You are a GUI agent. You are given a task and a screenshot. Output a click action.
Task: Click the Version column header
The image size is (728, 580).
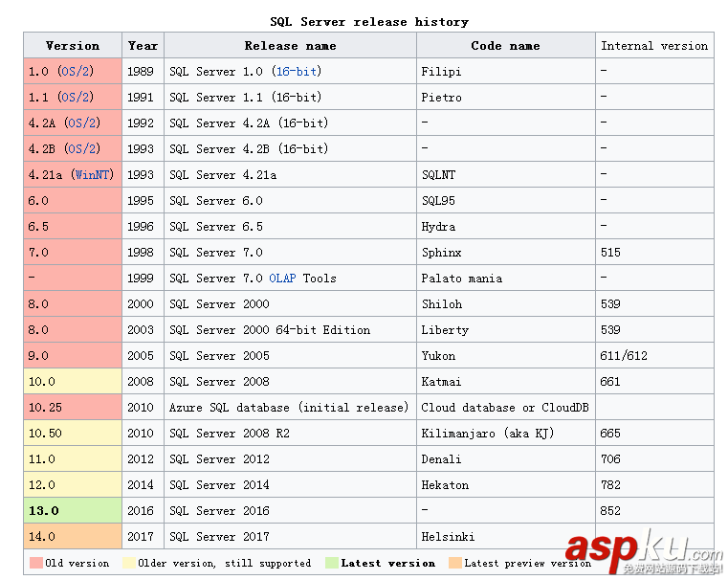73,46
